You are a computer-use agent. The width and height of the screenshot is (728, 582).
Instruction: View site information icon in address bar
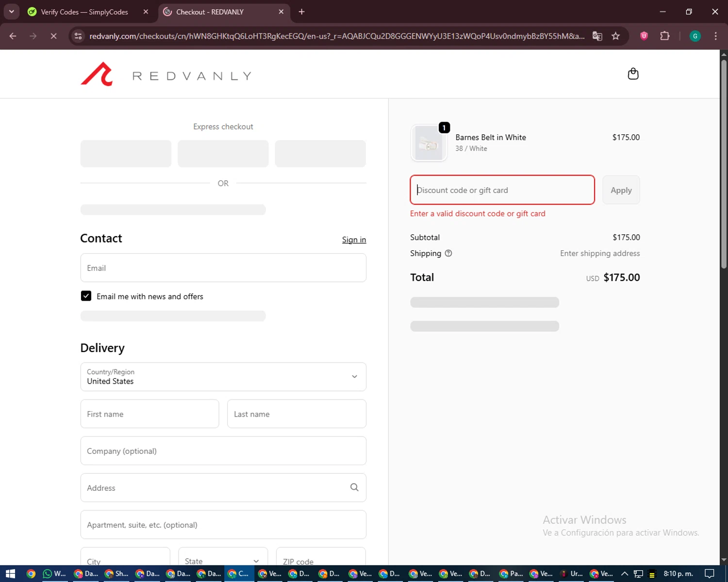pyautogui.click(x=78, y=36)
